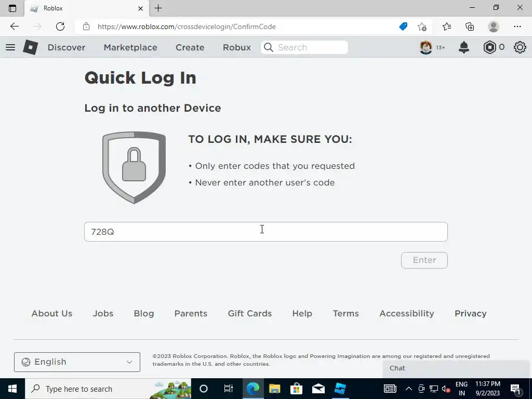
Task: Select the Roblox browser tab
Action: (x=87, y=8)
